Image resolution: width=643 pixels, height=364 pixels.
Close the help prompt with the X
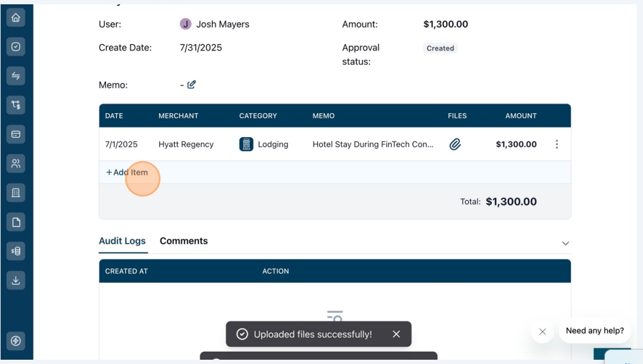click(543, 332)
